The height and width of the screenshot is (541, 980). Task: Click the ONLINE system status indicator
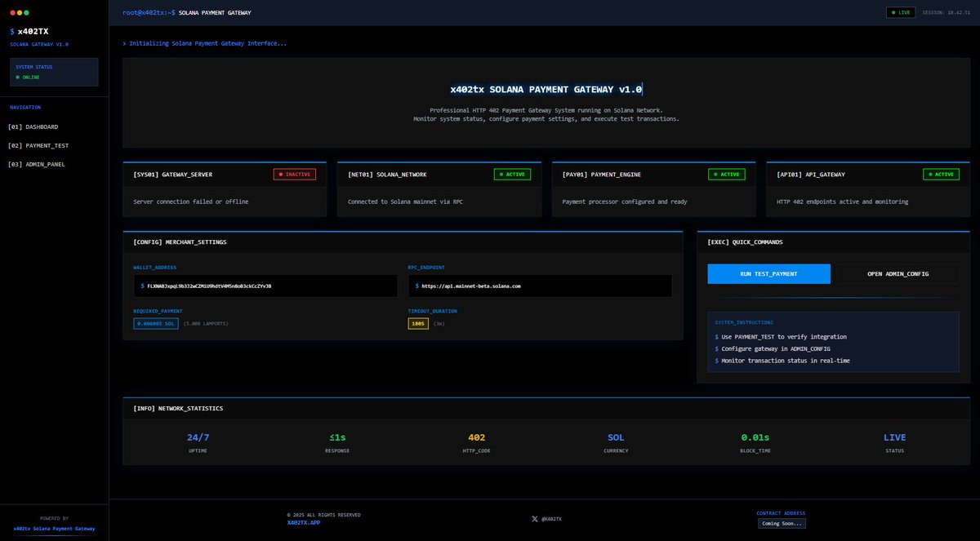(x=28, y=77)
